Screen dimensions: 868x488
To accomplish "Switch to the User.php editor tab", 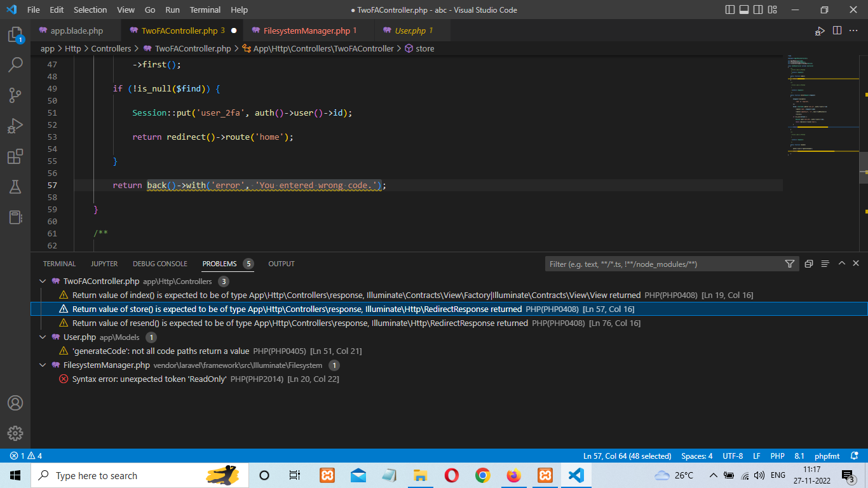I will point(413,30).
